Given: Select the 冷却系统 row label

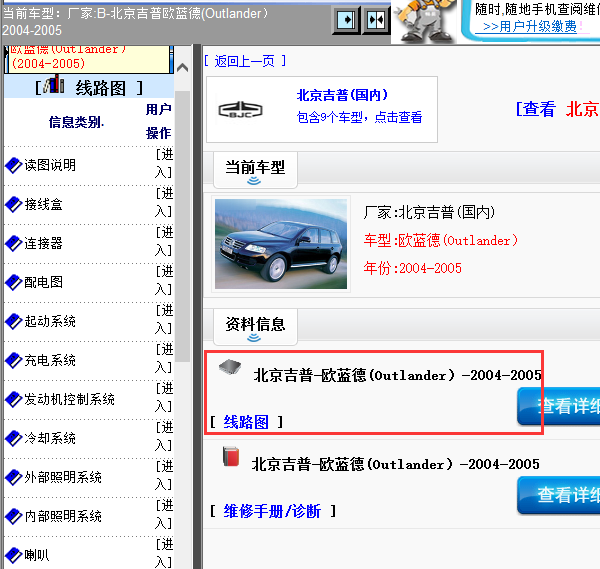Looking at the screenshot, I should point(50,439).
